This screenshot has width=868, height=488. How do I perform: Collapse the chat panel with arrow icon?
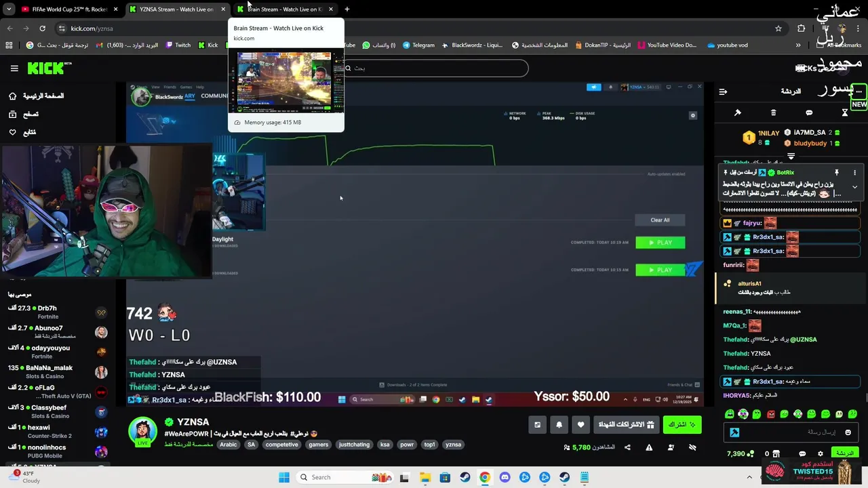pos(723,91)
